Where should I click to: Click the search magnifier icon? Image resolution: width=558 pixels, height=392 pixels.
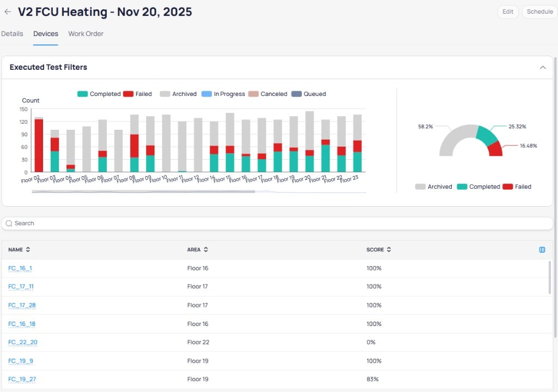pyautogui.click(x=9, y=223)
